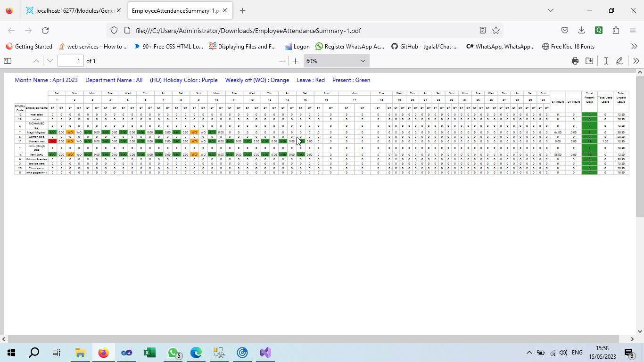The height and width of the screenshot is (362, 644).
Task: Go to previous page arrow
Action: click(36, 61)
